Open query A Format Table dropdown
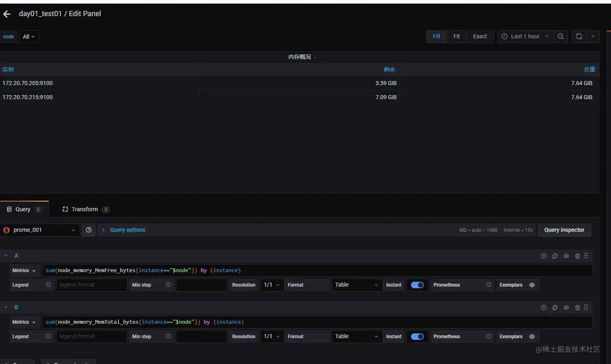 tap(357, 285)
